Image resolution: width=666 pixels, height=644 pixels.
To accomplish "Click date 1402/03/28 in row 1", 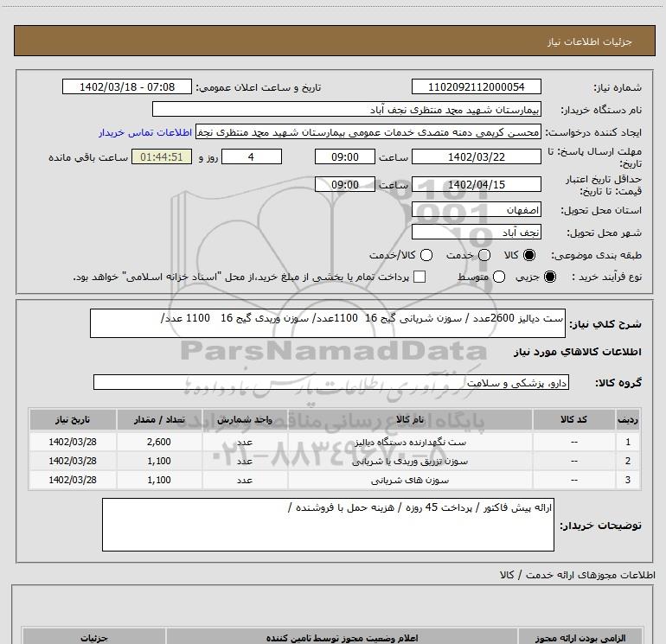I will coord(73,442).
